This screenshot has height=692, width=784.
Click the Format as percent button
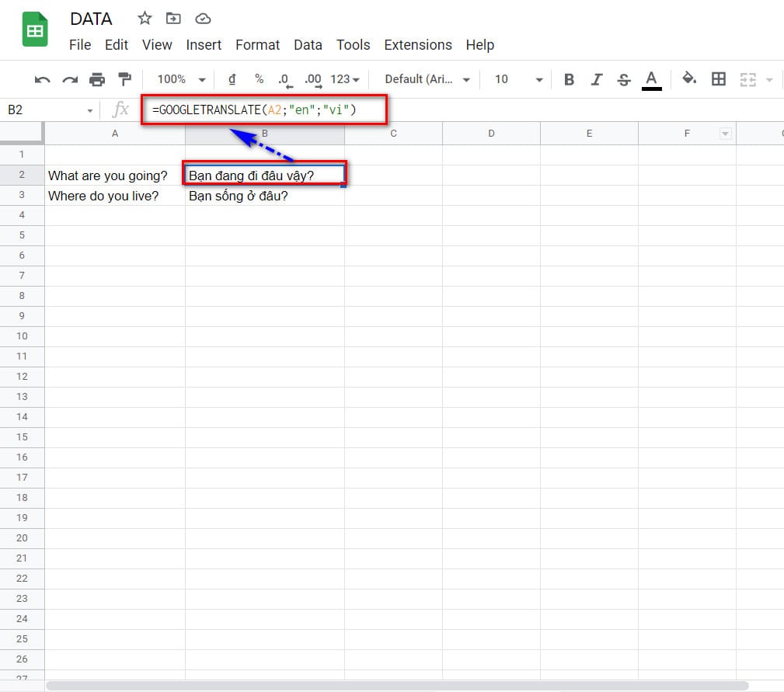pyautogui.click(x=260, y=79)
